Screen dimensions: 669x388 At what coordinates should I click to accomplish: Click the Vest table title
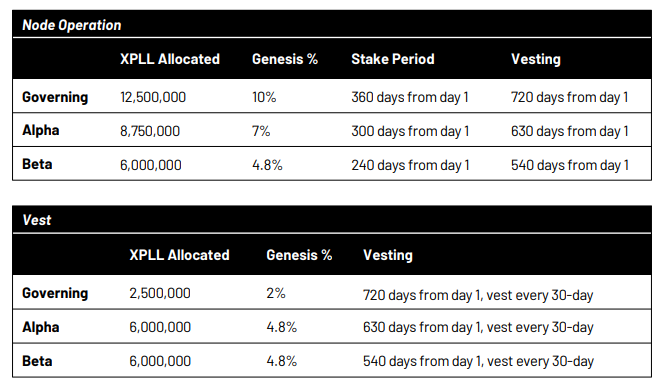click(37, 220)
